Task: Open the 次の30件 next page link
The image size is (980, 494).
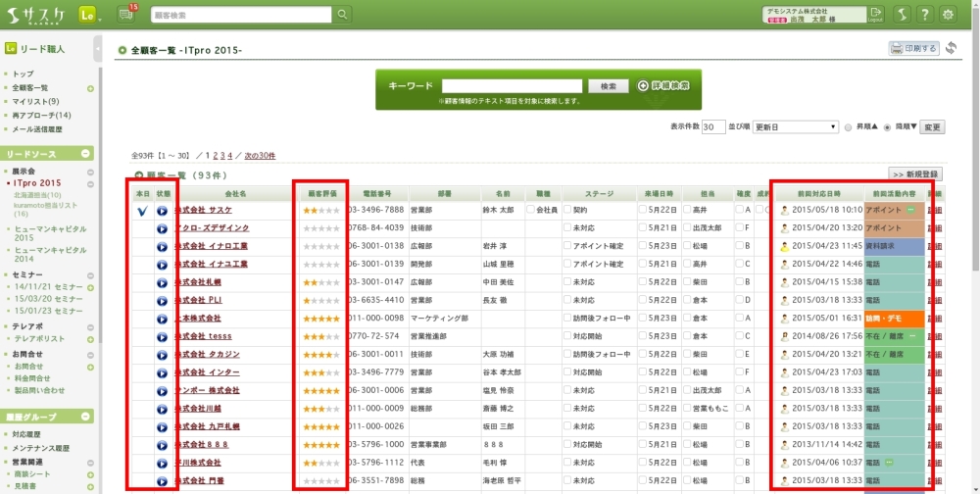Action: pos(260,156)
